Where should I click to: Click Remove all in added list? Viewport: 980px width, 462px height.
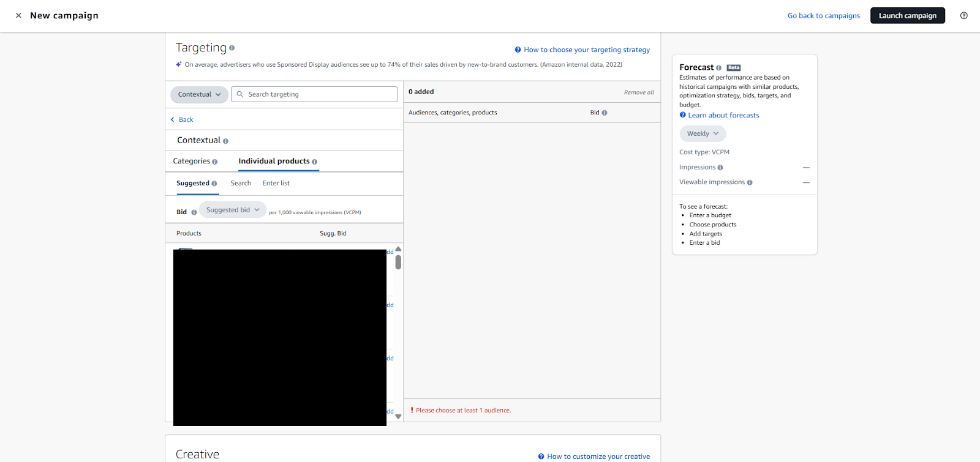coord(639,92)
